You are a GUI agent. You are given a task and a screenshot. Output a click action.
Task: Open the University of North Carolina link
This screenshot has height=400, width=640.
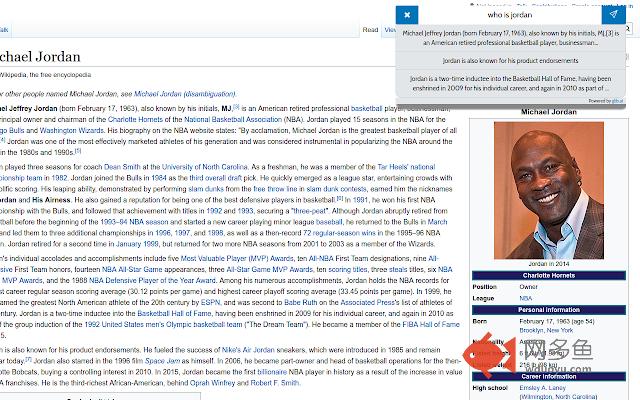click(x=204, y=167)
